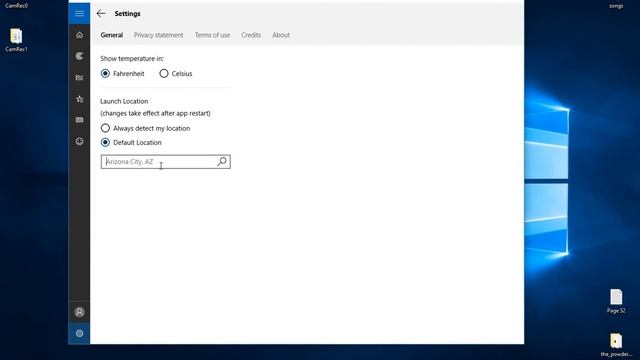Select Fahrenheit temperature unit
This screenshot has width=640, height=360.
click(x=122, y=73)
